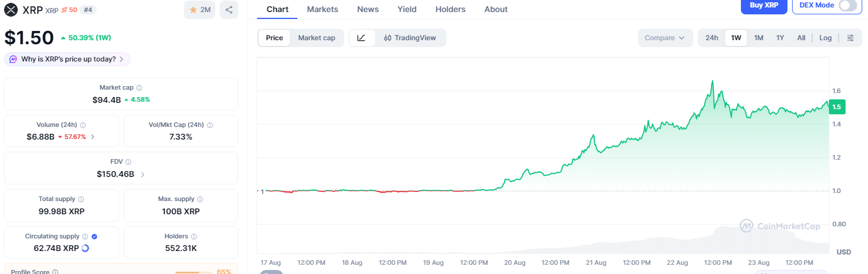The height and width of the screenshot is (274, 868).
Task: Add XRP to watchlist via star button
Action: (200, 10)
